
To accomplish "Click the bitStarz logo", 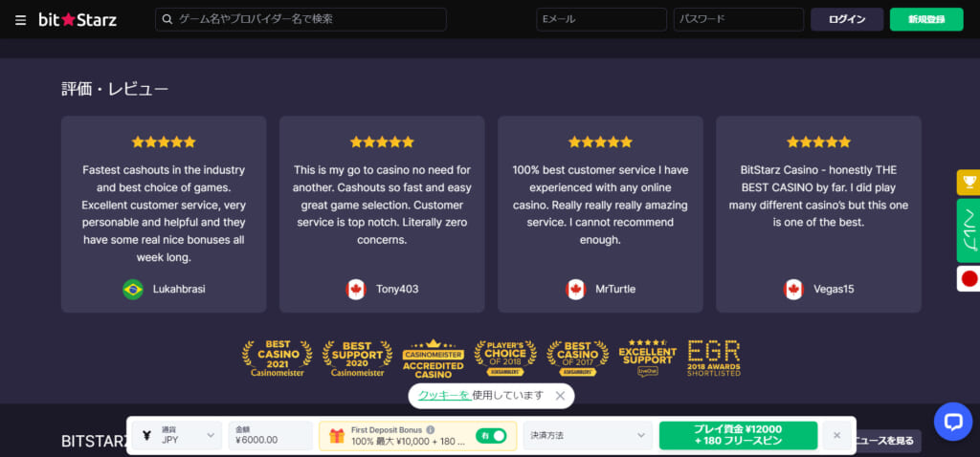I will tap(78, 20).
